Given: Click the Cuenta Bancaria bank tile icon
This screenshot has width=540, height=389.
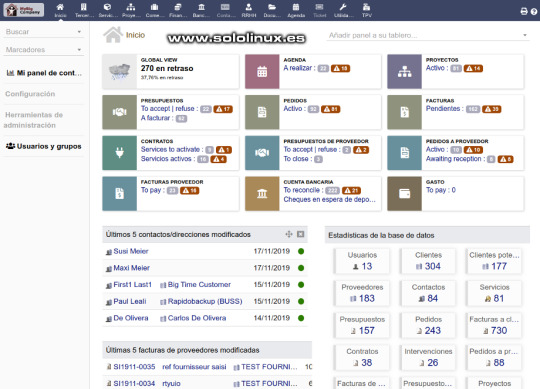Looking at the screenshot, I should [262, 193].
